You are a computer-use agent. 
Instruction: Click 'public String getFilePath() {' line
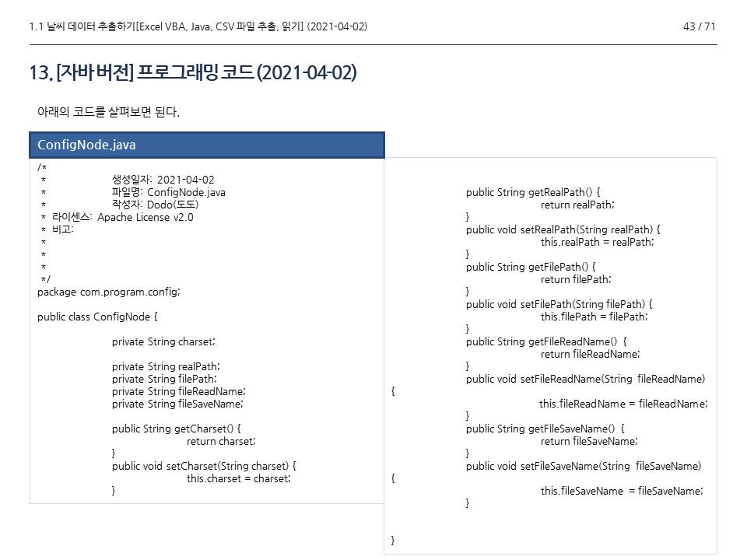(531, 267)
